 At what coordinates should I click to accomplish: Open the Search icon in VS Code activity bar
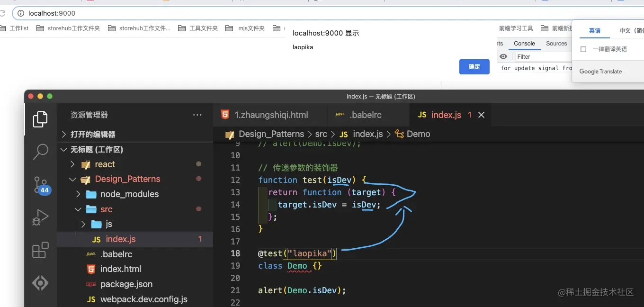click(40, 152)
